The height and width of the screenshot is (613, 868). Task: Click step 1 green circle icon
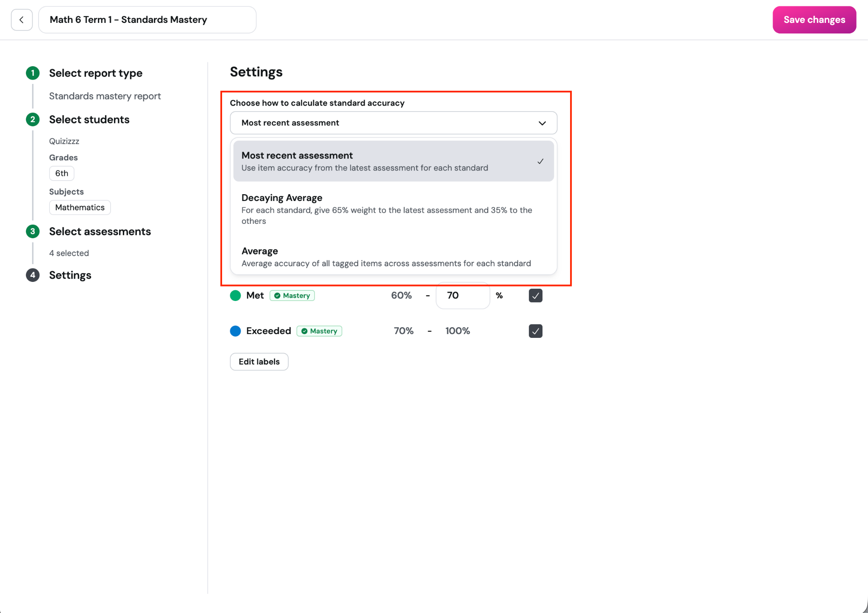point(33,73)
